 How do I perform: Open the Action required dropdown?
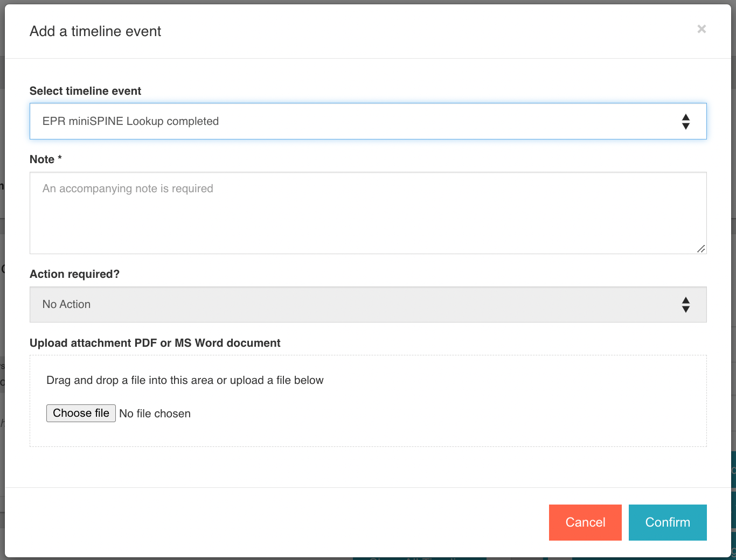point(367,304)
